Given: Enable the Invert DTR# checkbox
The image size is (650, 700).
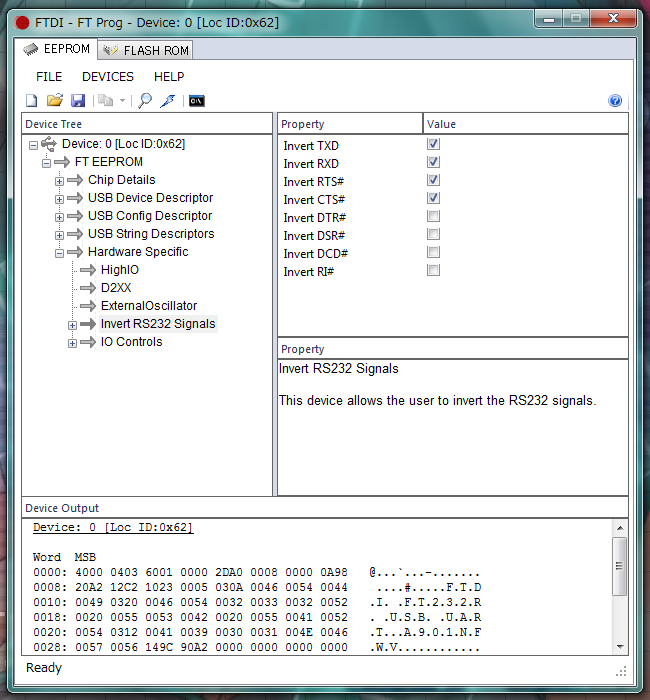Looking at the screenshot, I should (433, 216).
